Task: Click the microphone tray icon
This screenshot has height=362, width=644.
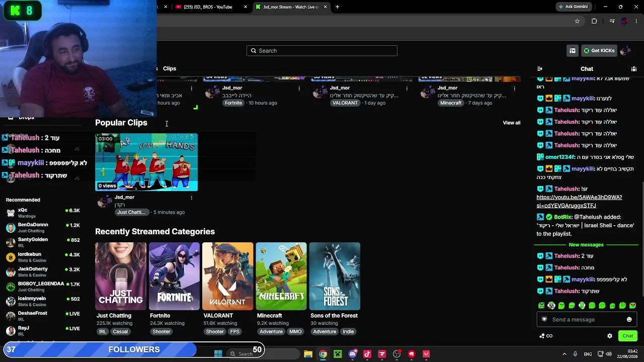Action: click(x=575, y=354)
